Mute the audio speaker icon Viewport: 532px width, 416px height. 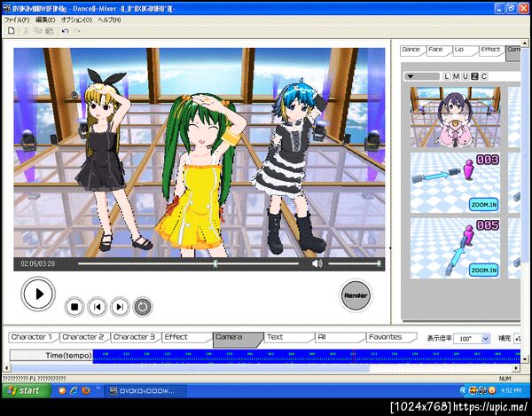tap(317, 263)
